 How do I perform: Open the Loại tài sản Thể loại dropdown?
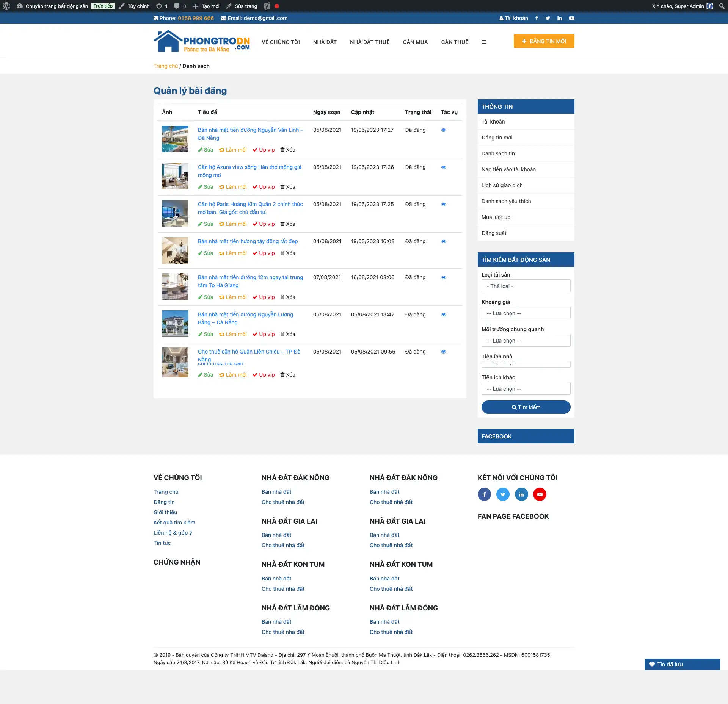pyautogui.click(x=526, y=286)
